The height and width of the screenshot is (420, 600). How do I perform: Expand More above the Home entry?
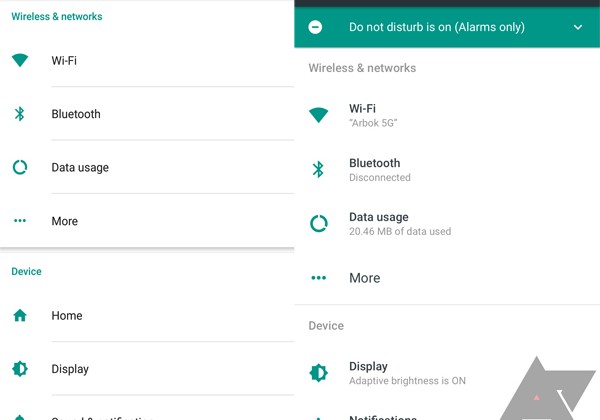coord(65,221)
